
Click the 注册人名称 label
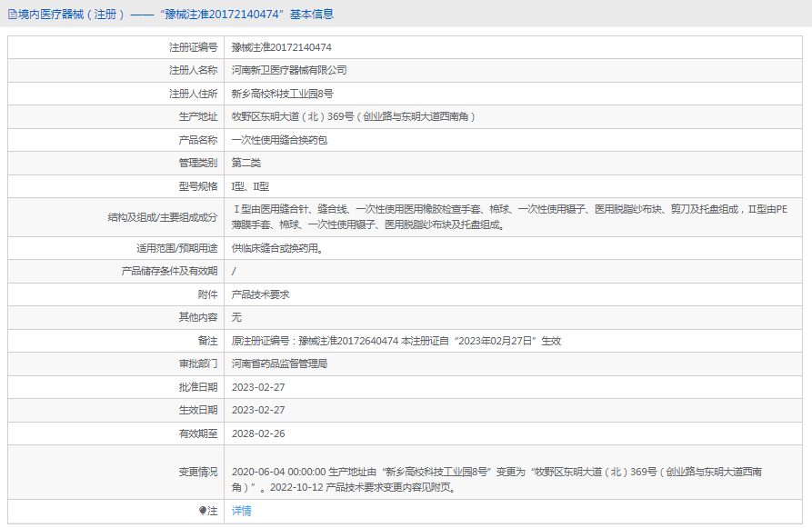[x=193, y=70]
